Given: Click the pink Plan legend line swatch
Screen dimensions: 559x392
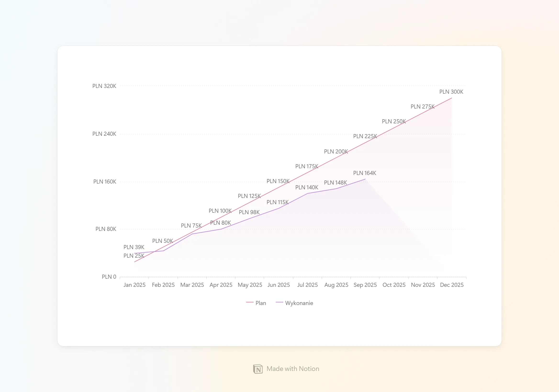Looking at the screenshot, I should point(250,302).
